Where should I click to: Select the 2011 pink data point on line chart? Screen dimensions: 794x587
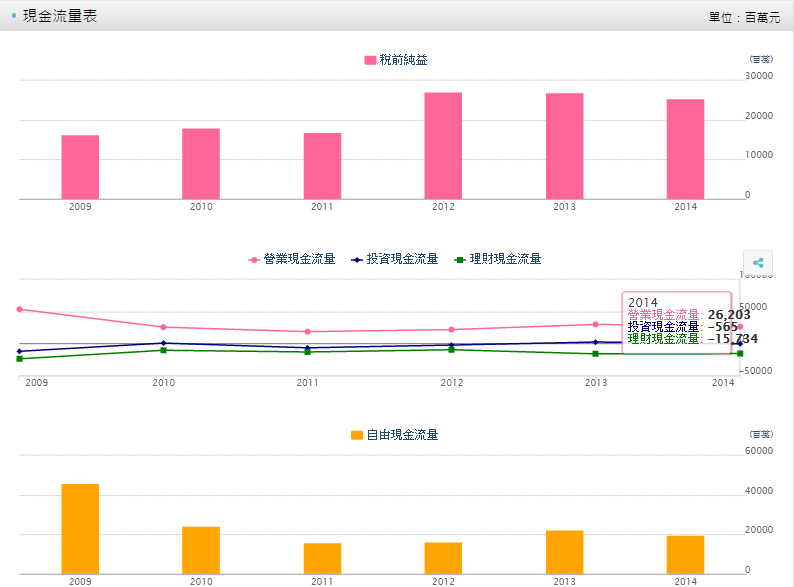[308, 332]
